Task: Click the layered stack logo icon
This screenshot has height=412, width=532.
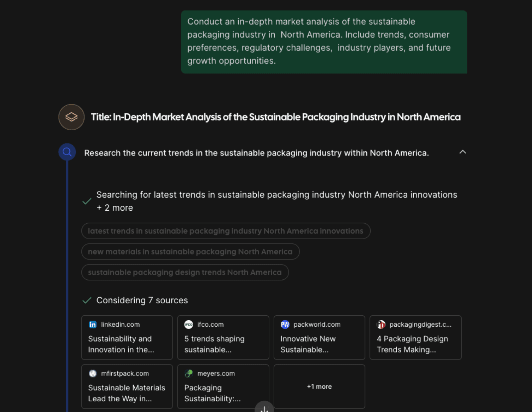Action: coord(71,117)
